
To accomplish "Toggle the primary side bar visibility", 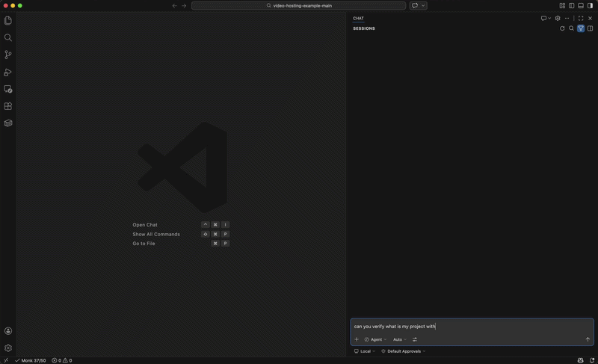I will 571,6.
